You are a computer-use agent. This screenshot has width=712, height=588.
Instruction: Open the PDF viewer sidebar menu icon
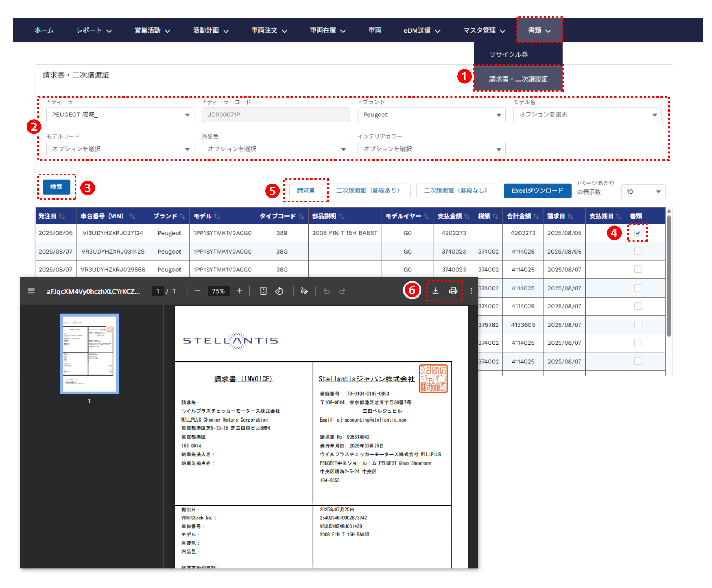click(32, 291)
